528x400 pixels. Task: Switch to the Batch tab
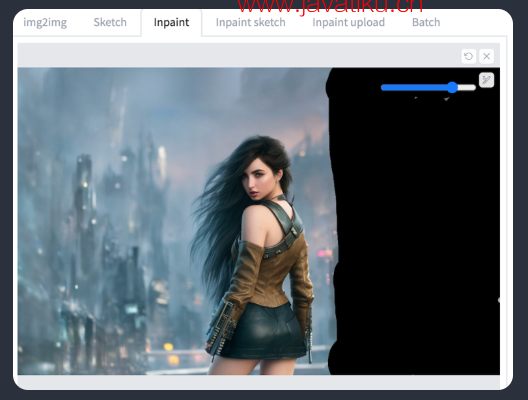point(426,23)
